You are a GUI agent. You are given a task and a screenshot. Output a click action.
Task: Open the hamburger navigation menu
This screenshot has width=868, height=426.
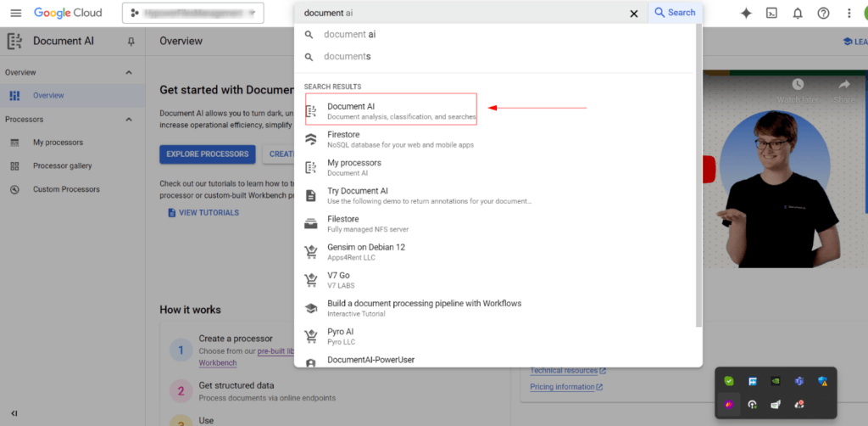(16, 13)
